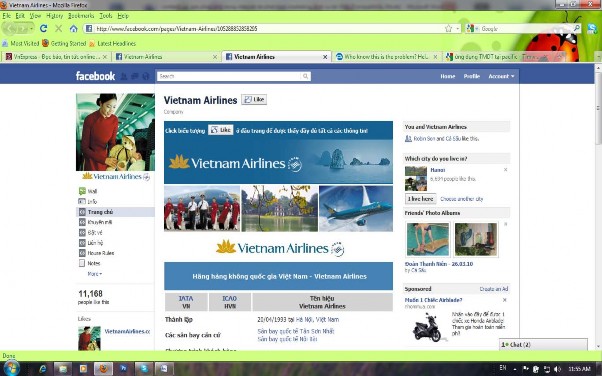Click the 'I live here' button
Viewport: 602px width, 376px height.
tap(420, 199)
